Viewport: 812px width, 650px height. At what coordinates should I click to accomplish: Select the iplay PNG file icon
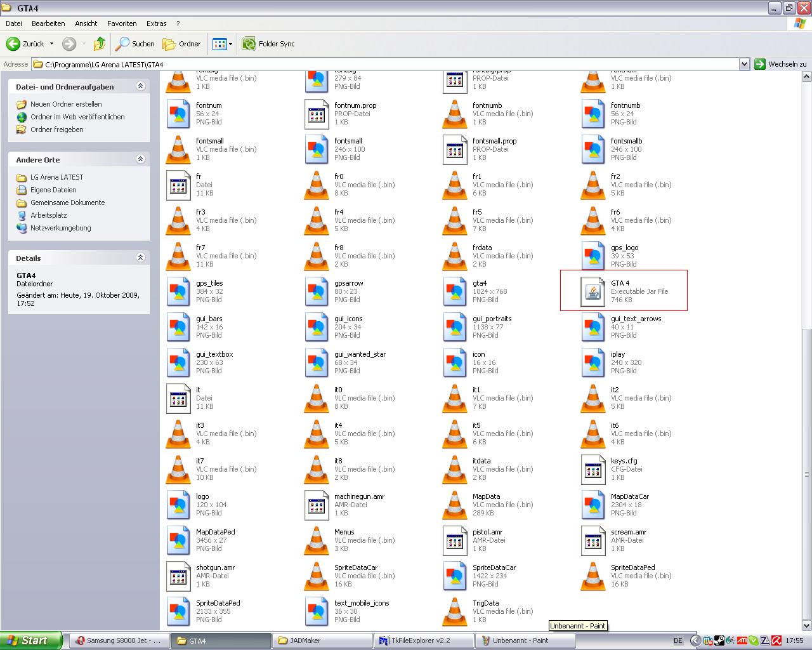(x=593, y=362)
